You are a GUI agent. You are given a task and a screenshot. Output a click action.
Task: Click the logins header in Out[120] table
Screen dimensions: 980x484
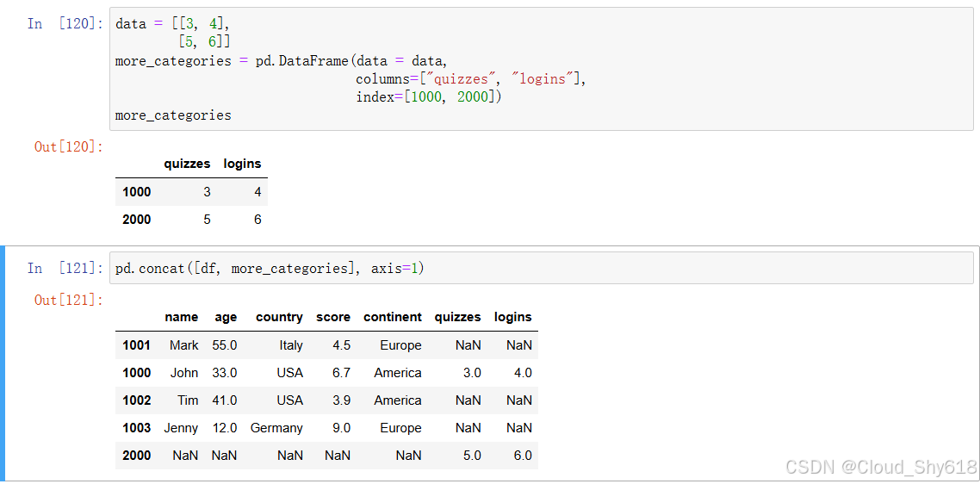point(243,164)
